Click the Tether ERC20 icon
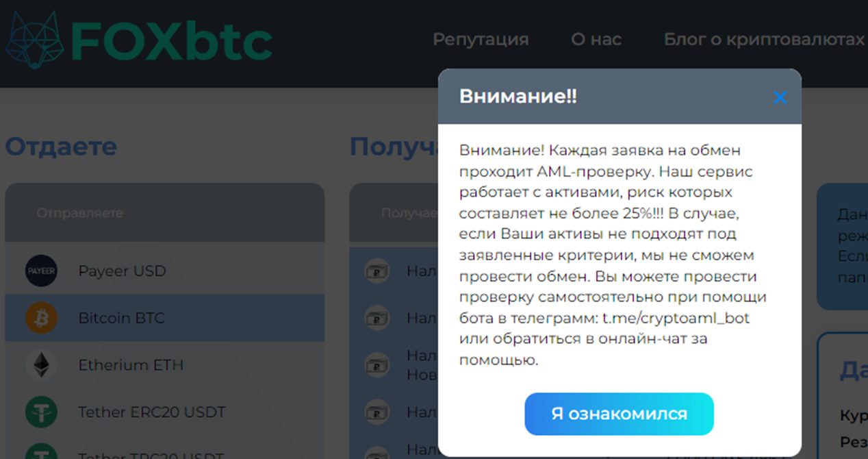Viewport: 868px width, 459px height. click(41, 412)
